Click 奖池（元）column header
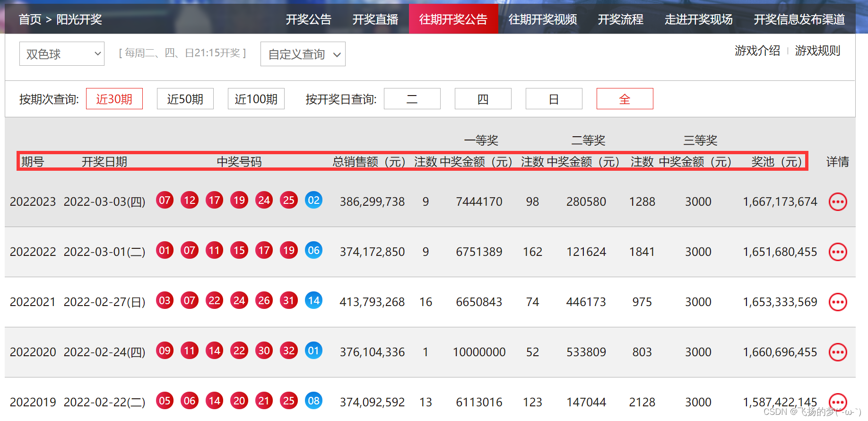 coord(777,162)
